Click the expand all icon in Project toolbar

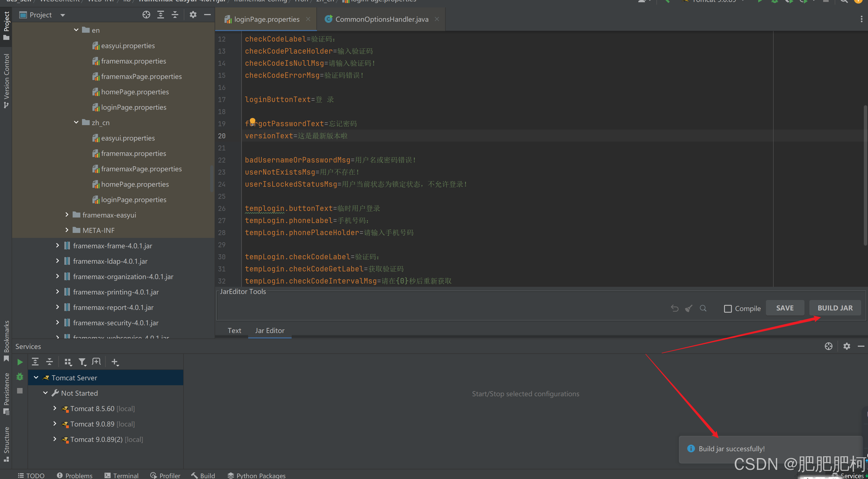(160, 15)
